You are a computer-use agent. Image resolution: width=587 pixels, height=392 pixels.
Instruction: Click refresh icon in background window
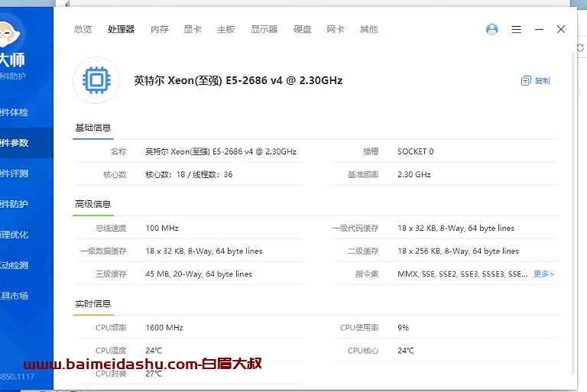tap(580, 48)
